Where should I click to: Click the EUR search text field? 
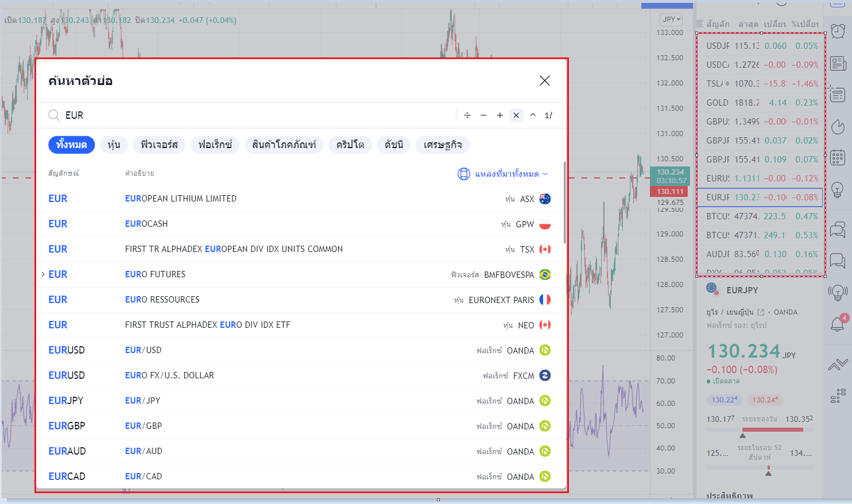[258, 115]
